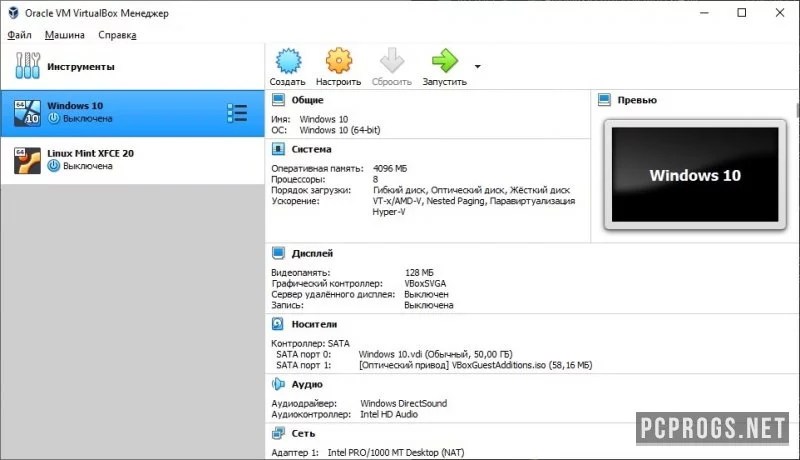Screen dimensions: 800x460
Task: Click the VirtualBox logo in title bar
Action: point(13,13)
